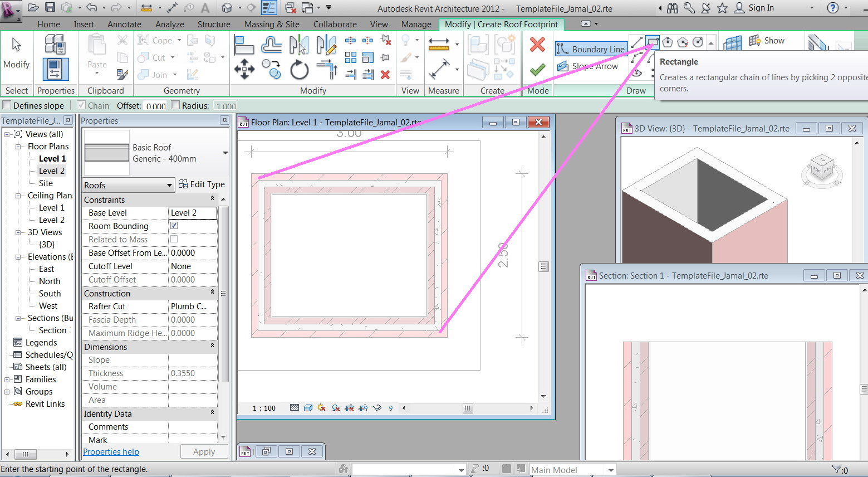Expand the Families tree node
The image size is (868, 477).
[7, 379]
